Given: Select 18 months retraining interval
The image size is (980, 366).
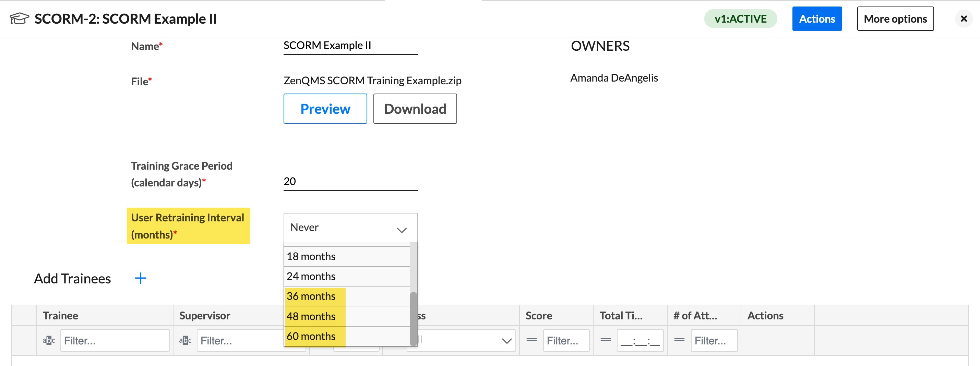Looking at the screenshot, I should pyautogui.click(x=347, y=257).
